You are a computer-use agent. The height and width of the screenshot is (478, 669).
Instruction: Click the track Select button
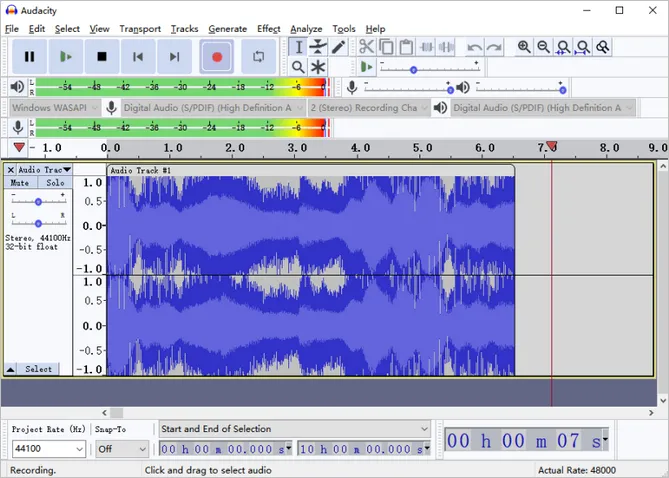coord(38,369)
